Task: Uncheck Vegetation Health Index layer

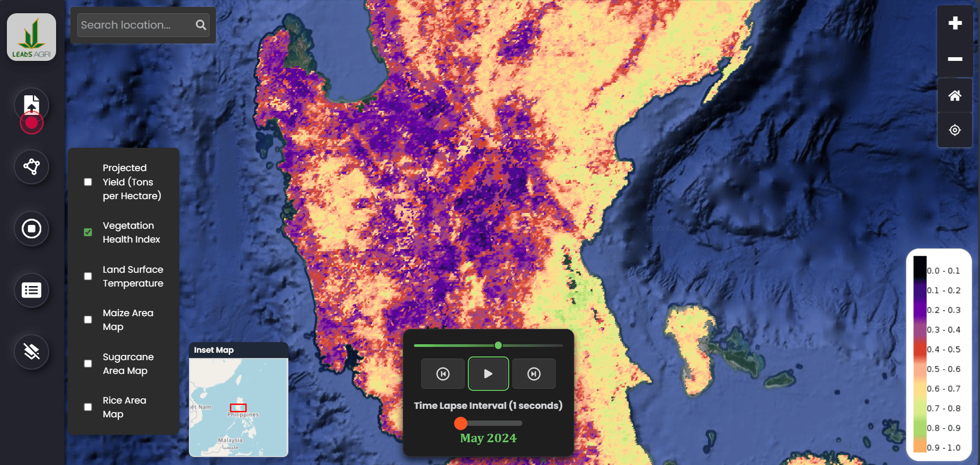Action: (x=88, y=232)
